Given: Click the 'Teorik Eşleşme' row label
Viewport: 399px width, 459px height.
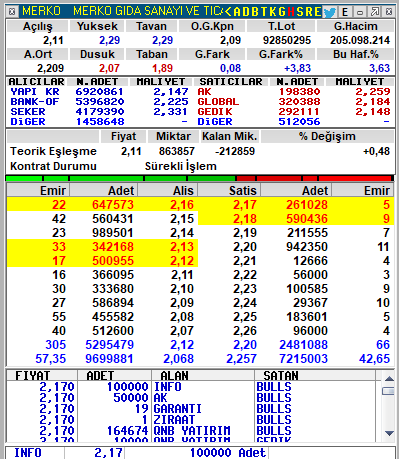Looking at the screenshot, I should 53,151.
